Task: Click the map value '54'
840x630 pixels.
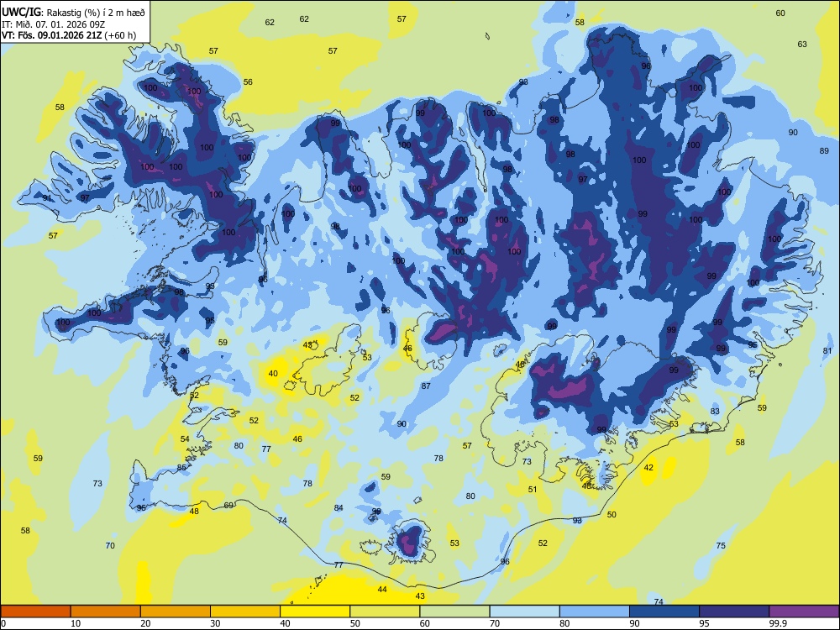Action: (x=185, y=438)
